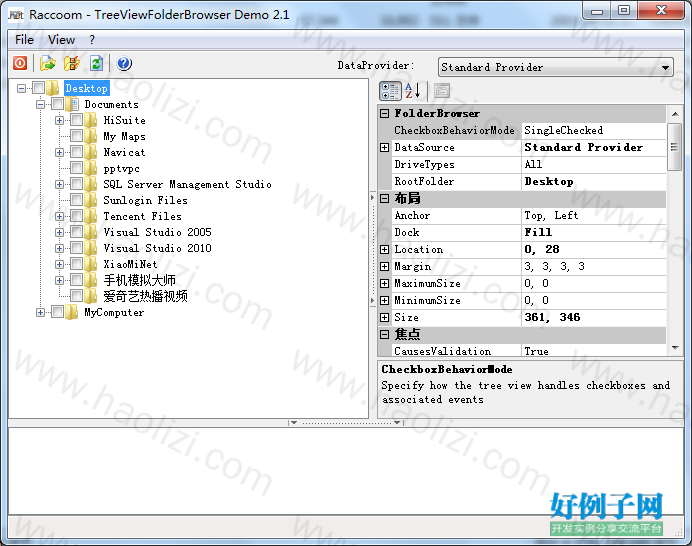692x546 pixels.
Task: Open the ? help menu
Action: point(92,40)
